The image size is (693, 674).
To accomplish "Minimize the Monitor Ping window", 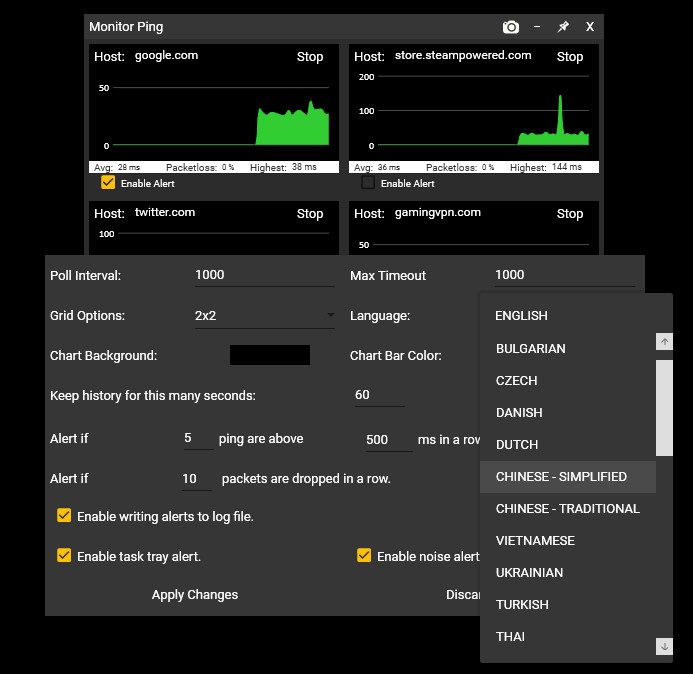I will [x=538, y=27].
